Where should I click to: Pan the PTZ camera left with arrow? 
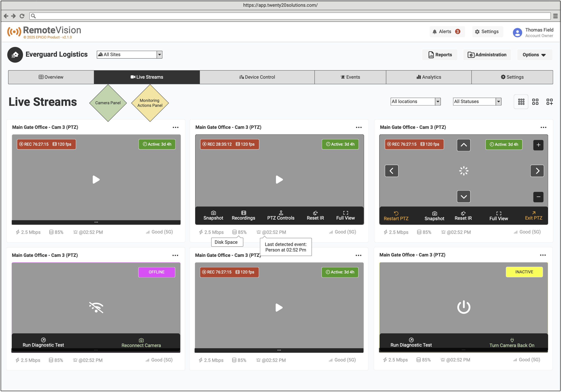pyautogui.click(x=392, y=171)
